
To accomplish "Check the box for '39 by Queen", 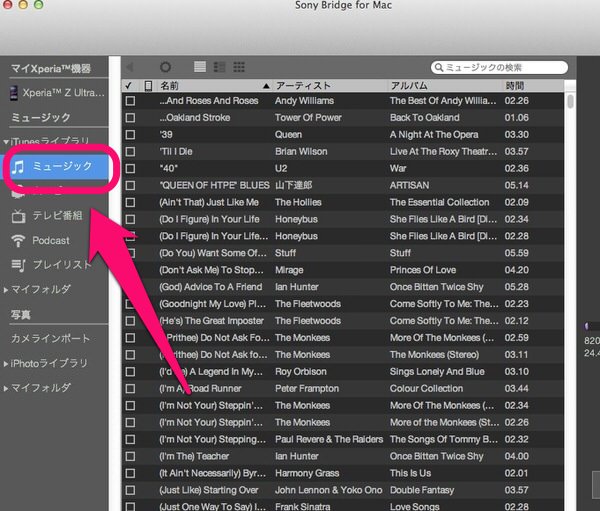I will pos(130,135).
